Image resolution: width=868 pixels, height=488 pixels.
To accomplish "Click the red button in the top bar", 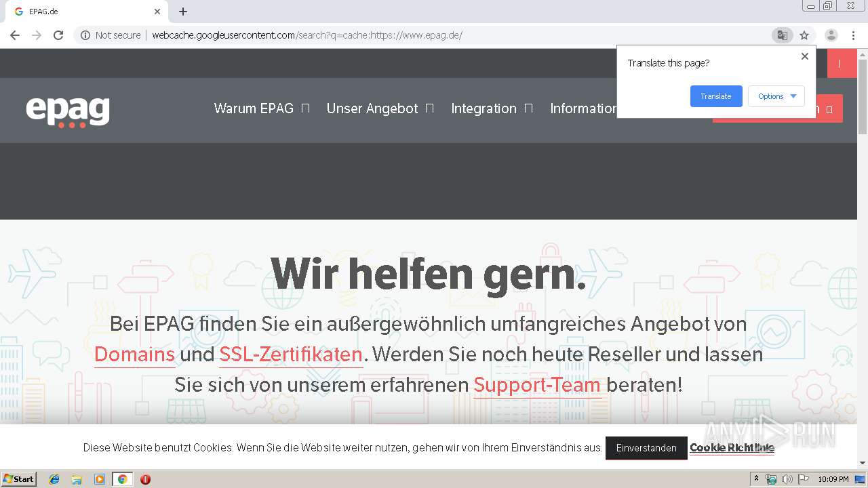I will 842,63.
